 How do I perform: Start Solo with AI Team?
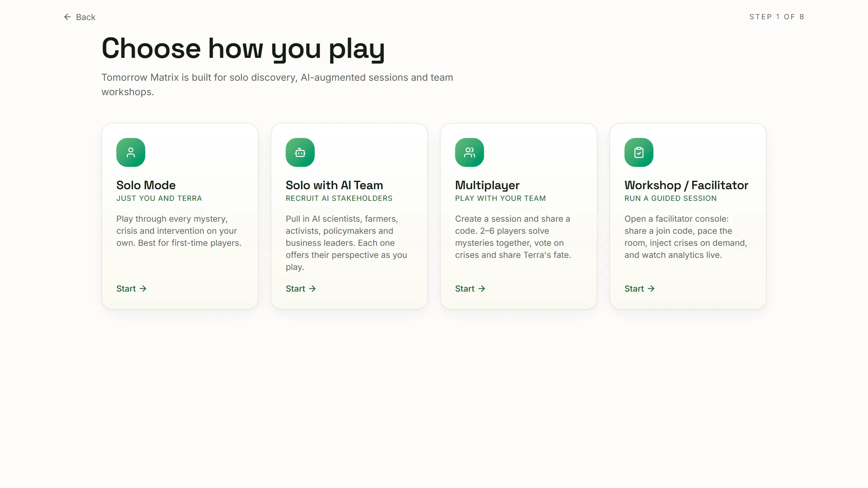coord(301,288)
